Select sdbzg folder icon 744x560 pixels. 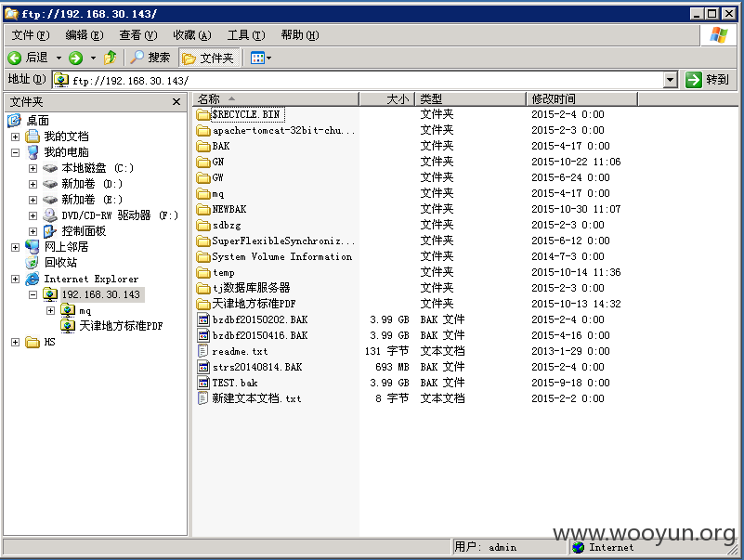pos(203,225)
